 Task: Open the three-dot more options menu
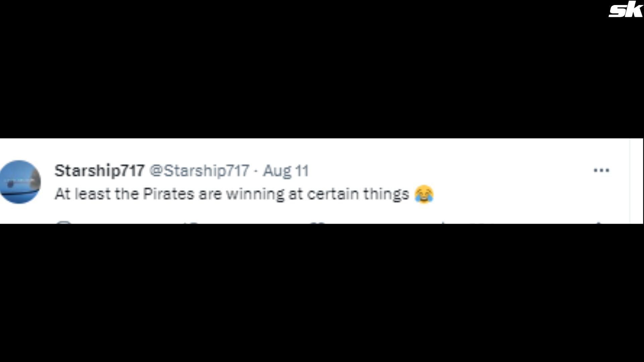coord(601,170)
